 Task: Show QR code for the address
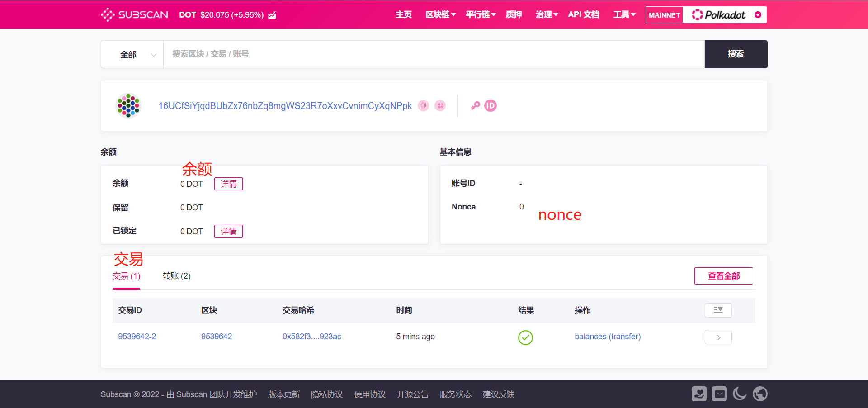[440, 106]
